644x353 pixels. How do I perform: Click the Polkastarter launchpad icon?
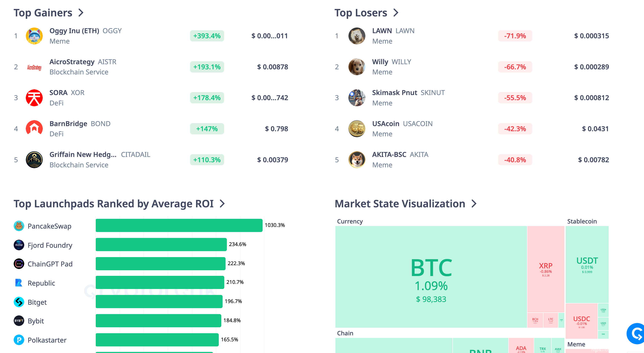pos(19,340)
